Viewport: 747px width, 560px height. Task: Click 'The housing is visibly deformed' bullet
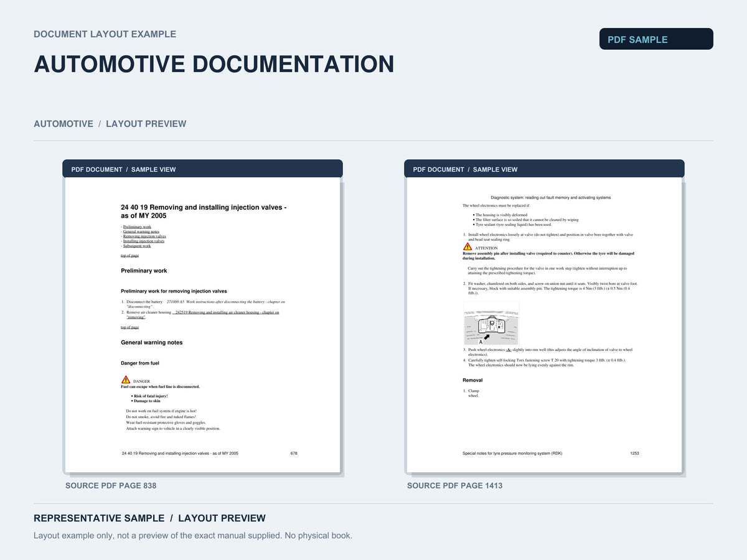[500, 215]
